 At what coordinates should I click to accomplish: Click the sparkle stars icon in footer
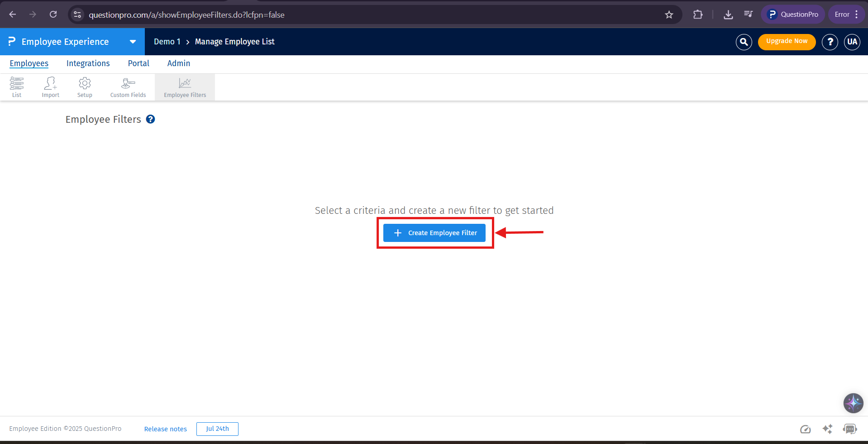pos(827,429)
